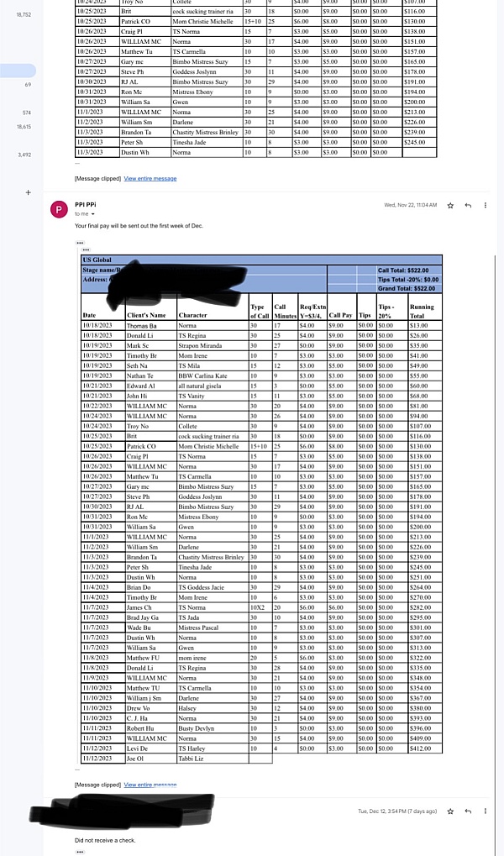Click the plus icon in the left sidebar
The height and width of the screenshot is (856, 504).
[x=28, y=192]
